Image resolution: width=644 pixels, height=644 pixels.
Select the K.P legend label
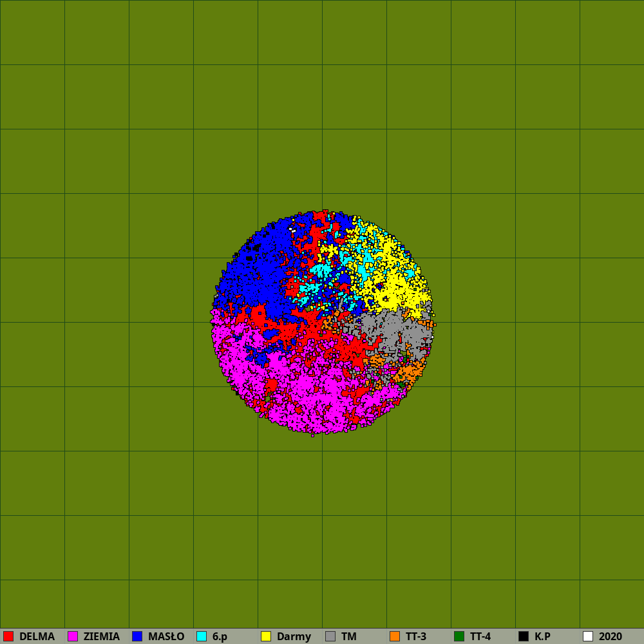pos(542,637)
